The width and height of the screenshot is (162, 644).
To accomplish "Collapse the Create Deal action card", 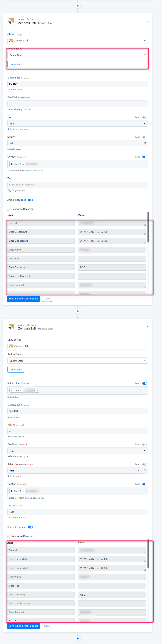I will 147,22.
